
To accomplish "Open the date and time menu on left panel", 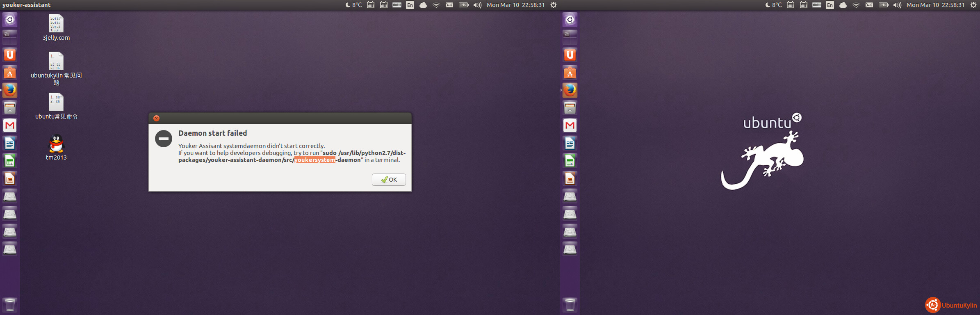I will (515, 5).
